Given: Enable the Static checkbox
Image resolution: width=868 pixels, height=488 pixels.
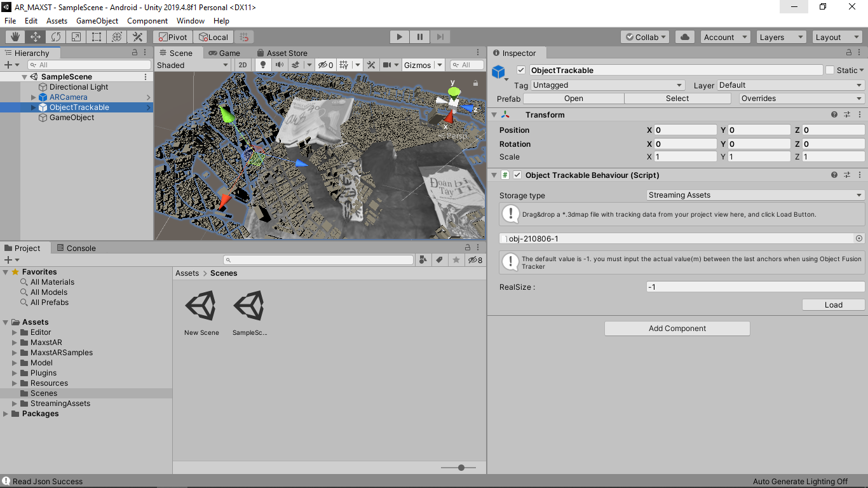Looking at the screenshot, I should pos(830,70).
